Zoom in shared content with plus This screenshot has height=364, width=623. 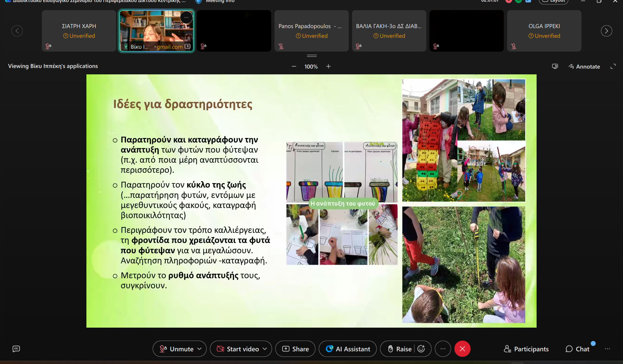[x=328, y=67]
